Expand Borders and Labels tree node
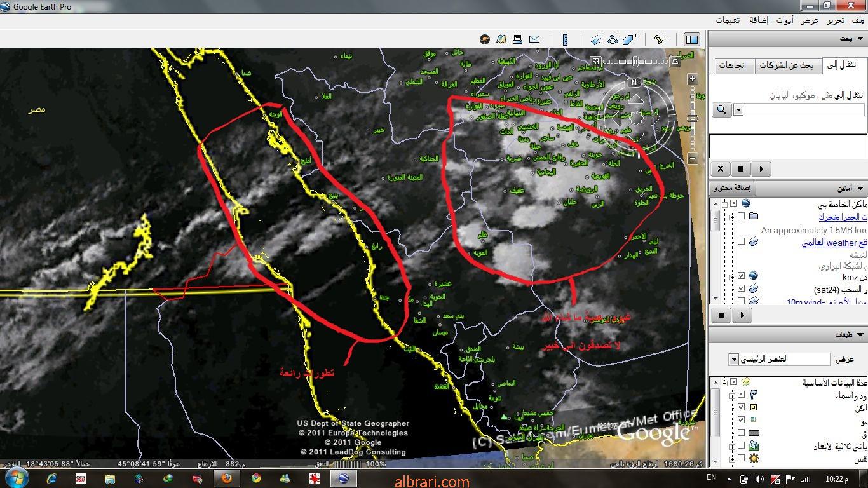868x488 pixels. (733, 395)
